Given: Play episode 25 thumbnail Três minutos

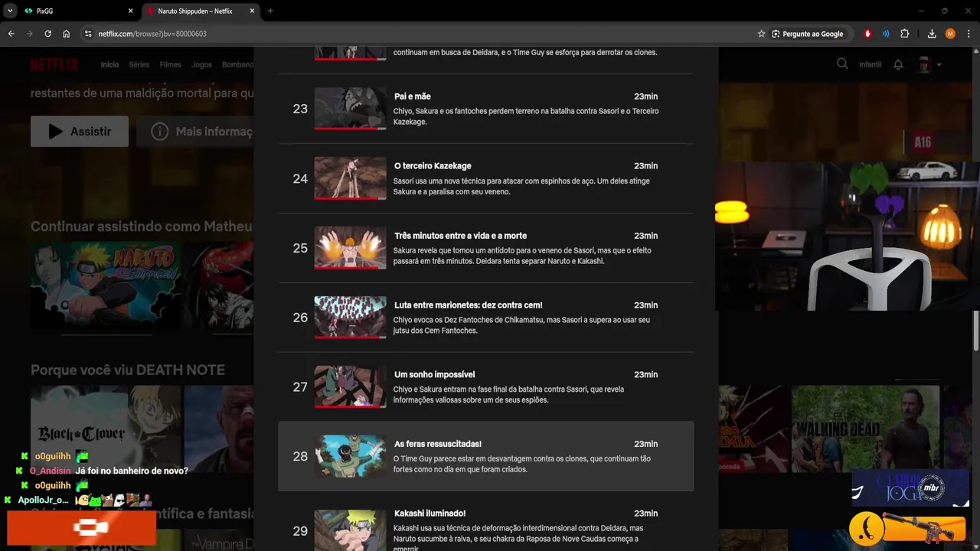Looking at the screenshot, I should point(350,248).
